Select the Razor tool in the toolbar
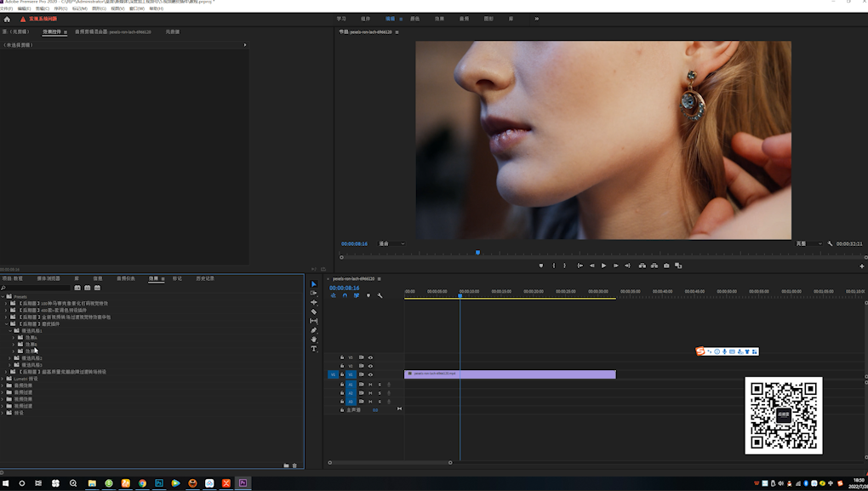This screenshot has height=491, width=868. point(313,311)
